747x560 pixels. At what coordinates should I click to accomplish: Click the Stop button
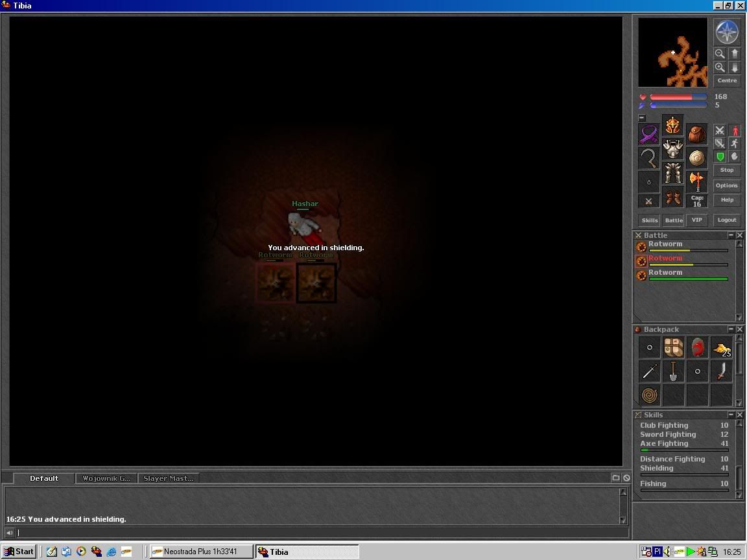pyautogui.click(x=727, y=170)
